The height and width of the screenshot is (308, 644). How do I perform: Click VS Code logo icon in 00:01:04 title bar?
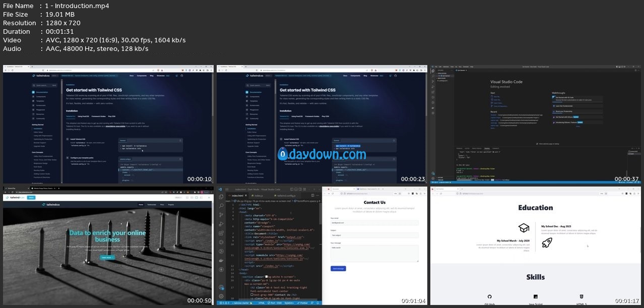(x=220, y=189)
